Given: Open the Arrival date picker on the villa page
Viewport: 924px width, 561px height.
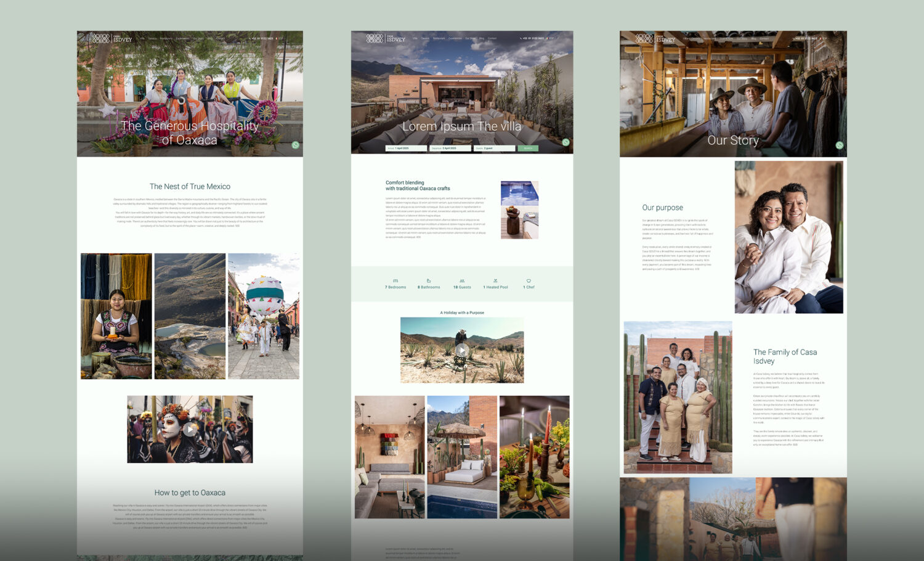Looking at the screenshot, I should [406, 149].
